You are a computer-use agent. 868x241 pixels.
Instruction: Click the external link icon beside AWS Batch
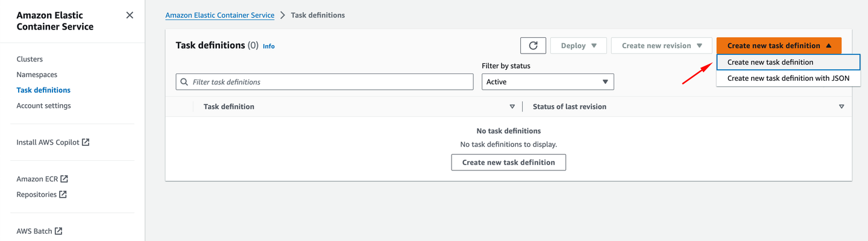click(58, 231)
